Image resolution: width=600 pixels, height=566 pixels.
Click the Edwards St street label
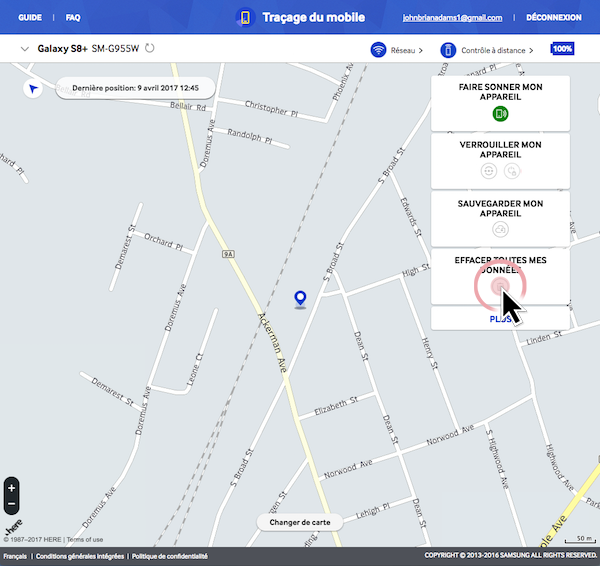(411, 217)
